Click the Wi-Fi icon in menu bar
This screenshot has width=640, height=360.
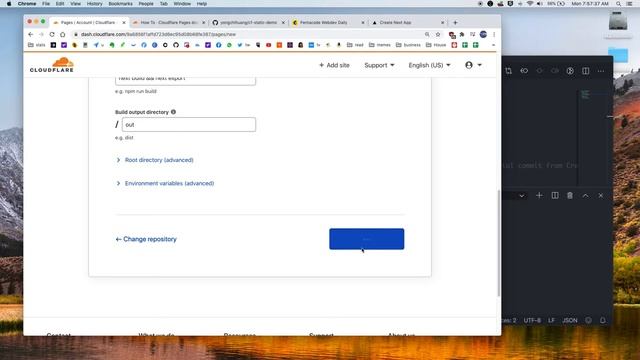click(x=530, y=4)
